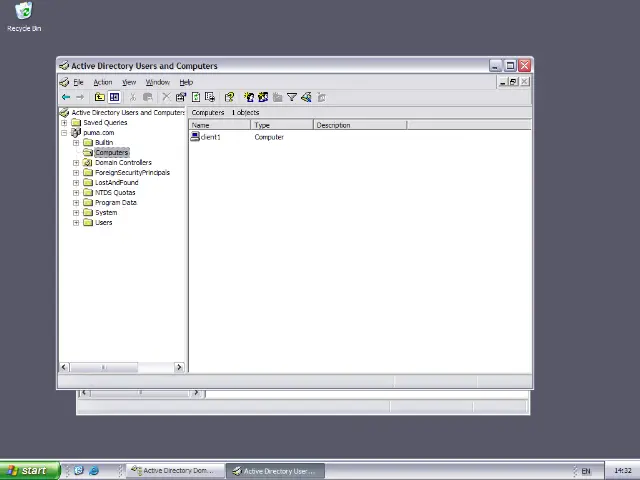The height and width of the screenshot is (480, 640).
Task: Sort by the Description column header
Action: tap(360, 125)
